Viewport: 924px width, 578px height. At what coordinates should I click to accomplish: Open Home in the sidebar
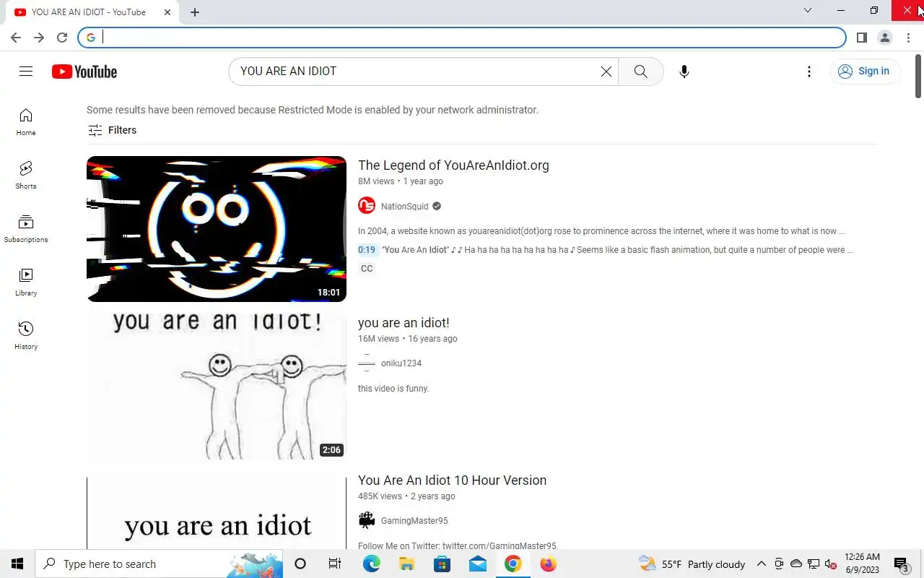[x=26, y=122]
